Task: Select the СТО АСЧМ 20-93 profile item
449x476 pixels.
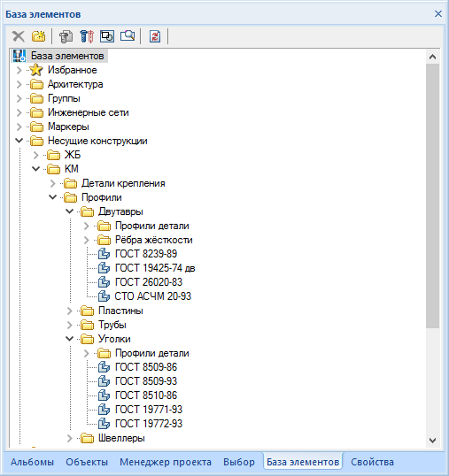Action: 153,296
